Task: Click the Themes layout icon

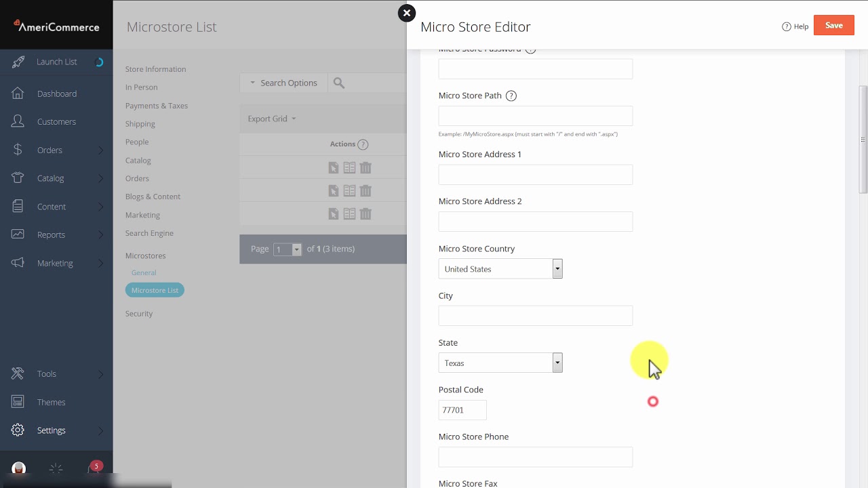Action: [18, 402]
